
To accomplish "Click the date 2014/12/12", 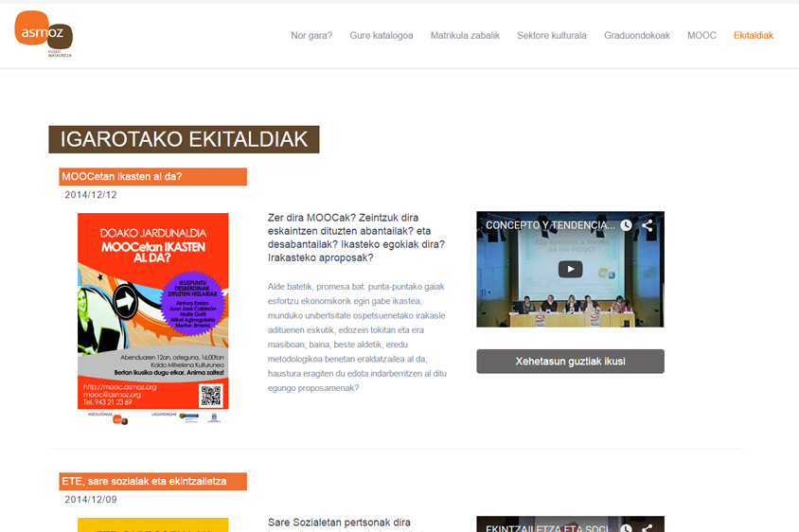I will tap(91, 195).
